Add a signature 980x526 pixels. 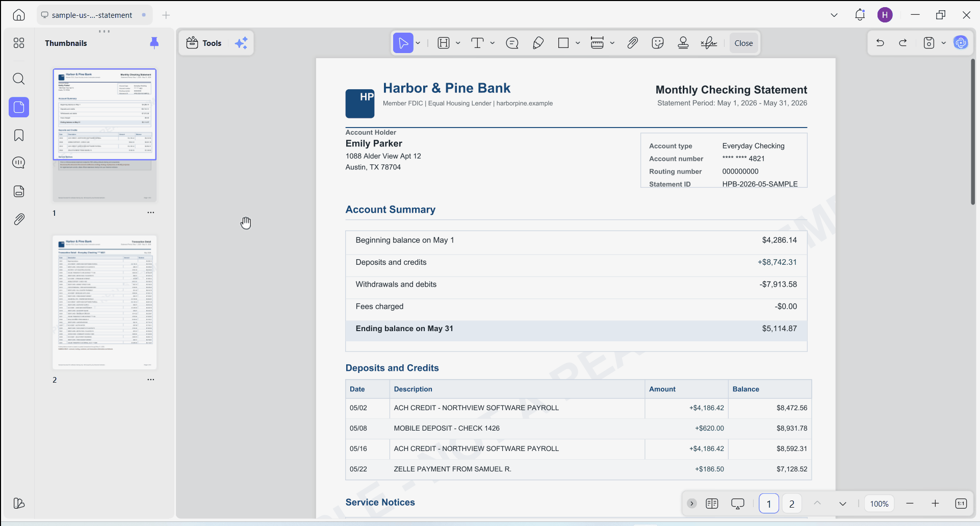pos(709,43)
